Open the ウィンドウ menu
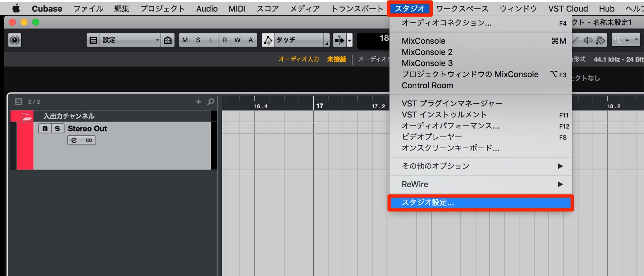644x276 pixels. point(518,8)
